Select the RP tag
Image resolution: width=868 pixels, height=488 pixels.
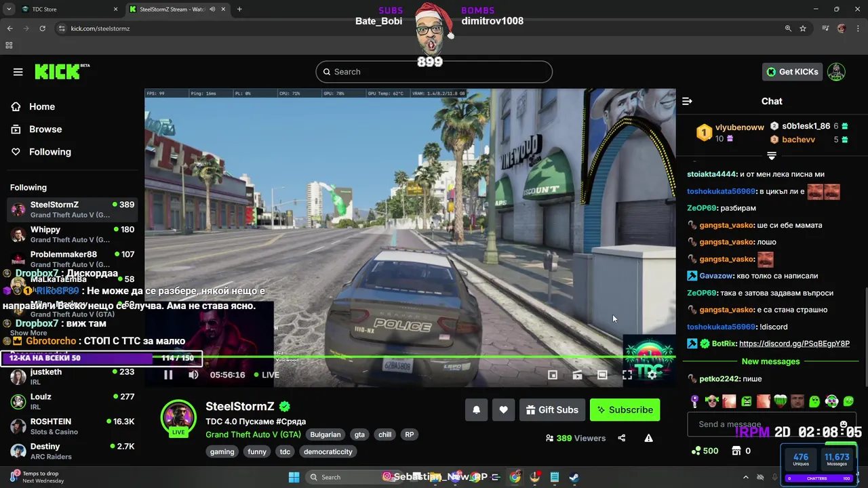coord(410,434)
